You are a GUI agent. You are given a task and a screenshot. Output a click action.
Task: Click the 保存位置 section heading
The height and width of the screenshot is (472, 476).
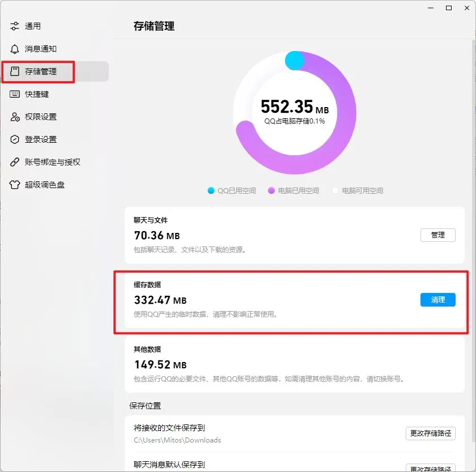[x=145, y=406]
